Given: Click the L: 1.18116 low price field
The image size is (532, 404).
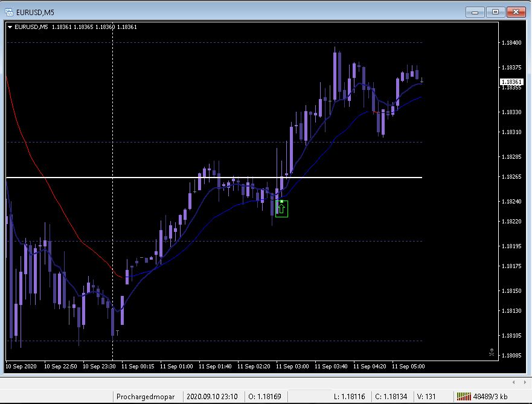Looking at the screenshot, I should tap(350, 397).
